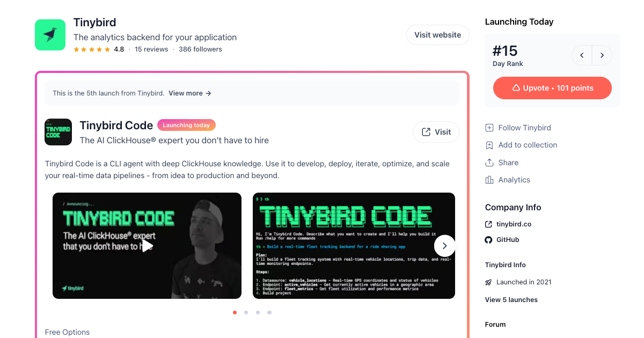
Task: Play the Tinybird Code announcement video
Action: pos(147,246)
